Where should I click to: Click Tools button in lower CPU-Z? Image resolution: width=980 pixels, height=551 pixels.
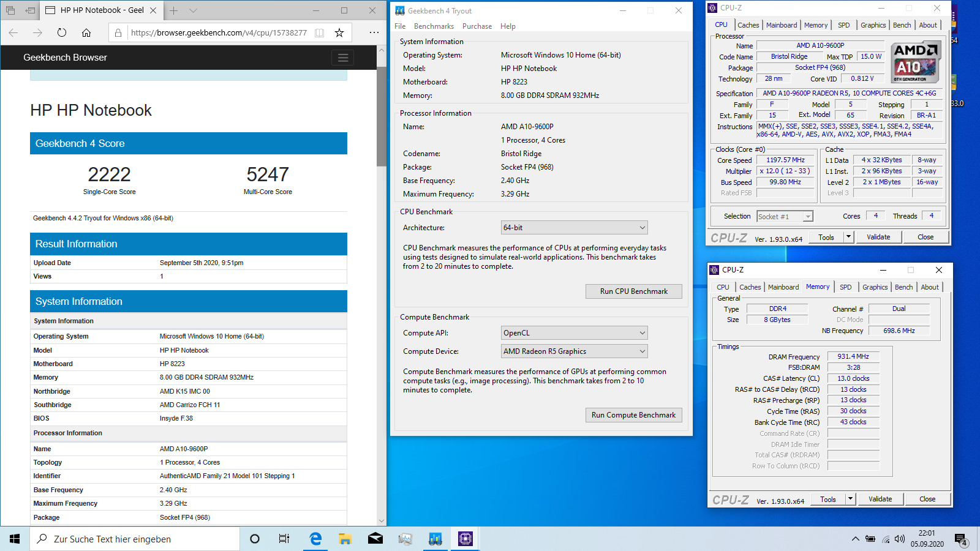(828, 500)
